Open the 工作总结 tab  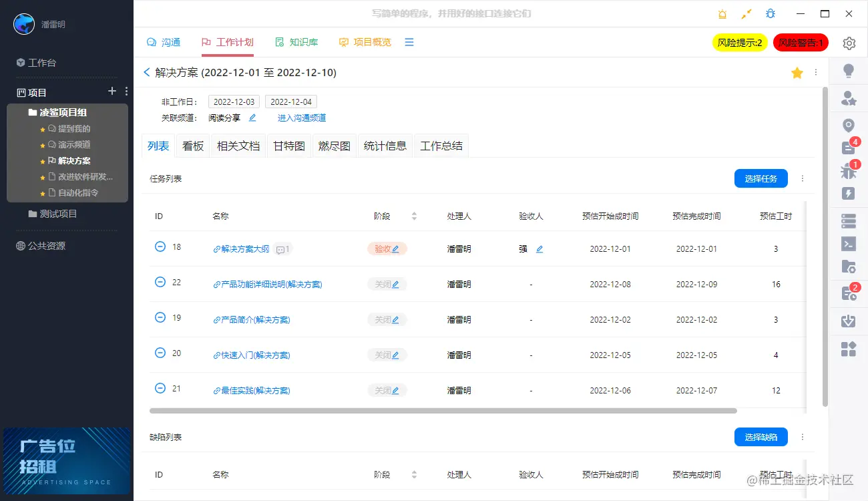[x=441, y=146]
